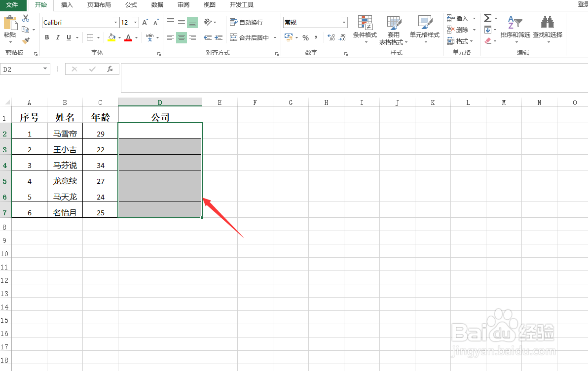
Task: Align text left
Action: pyautogui.click(x=171, y=37)
